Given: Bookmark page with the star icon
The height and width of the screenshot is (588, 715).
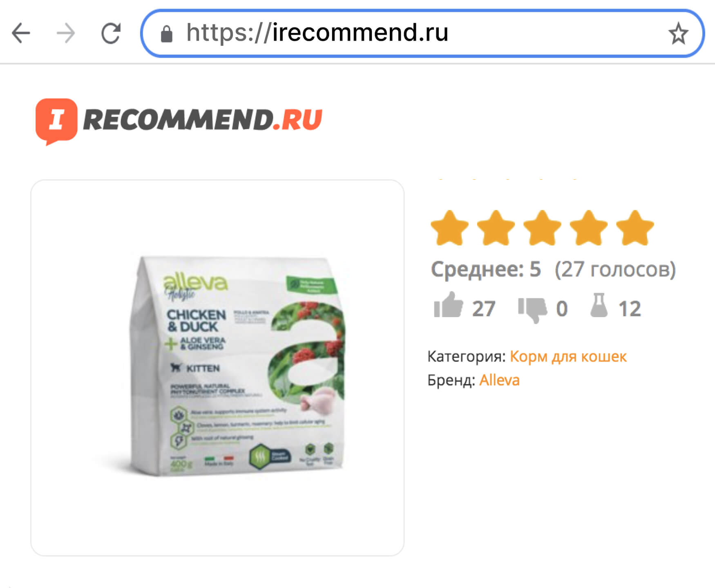Looking at the screenshot, I should click(678, 34).
